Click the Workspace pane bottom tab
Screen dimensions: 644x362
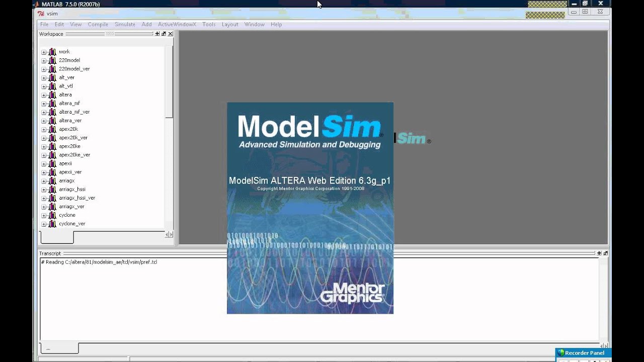coord(57,237)
